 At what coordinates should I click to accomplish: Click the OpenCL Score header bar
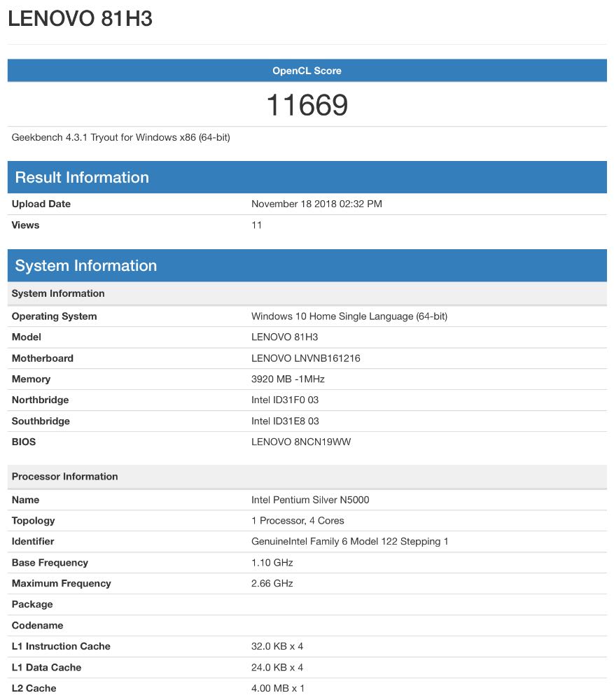(307, 71)
